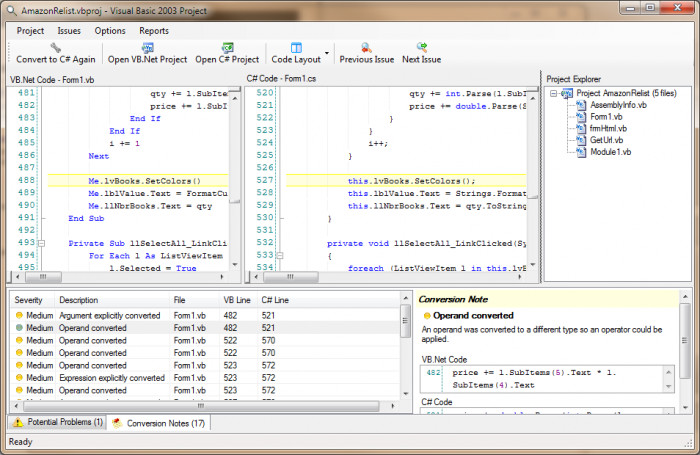This screenshot has width=700, height=455.
Task: Click 'Ready' status bar text
Action: pos(20,442)
